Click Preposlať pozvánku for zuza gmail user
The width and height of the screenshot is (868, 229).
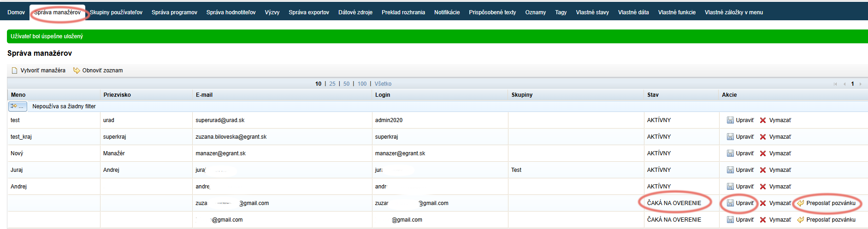pos(830,203)
